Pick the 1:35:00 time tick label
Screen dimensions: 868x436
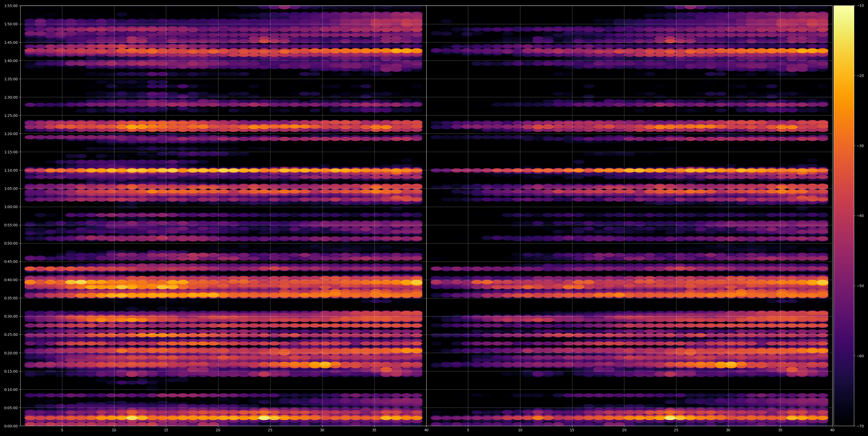tap(11, 79)
